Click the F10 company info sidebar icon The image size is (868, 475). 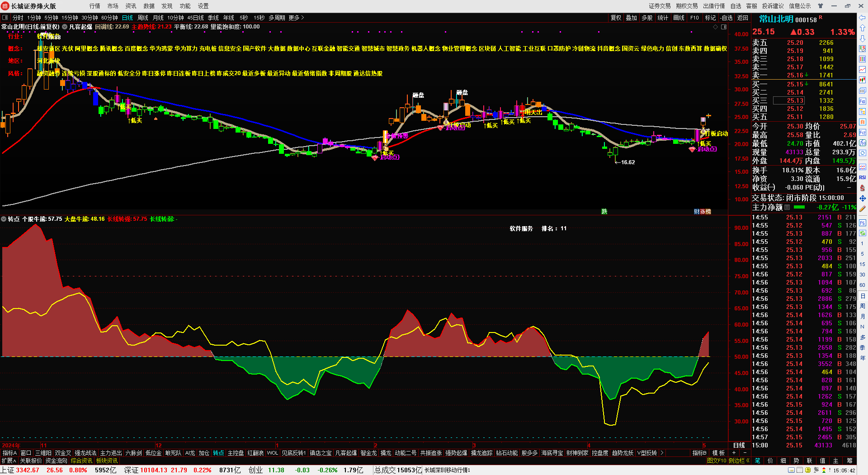click(x=863, y=101)
